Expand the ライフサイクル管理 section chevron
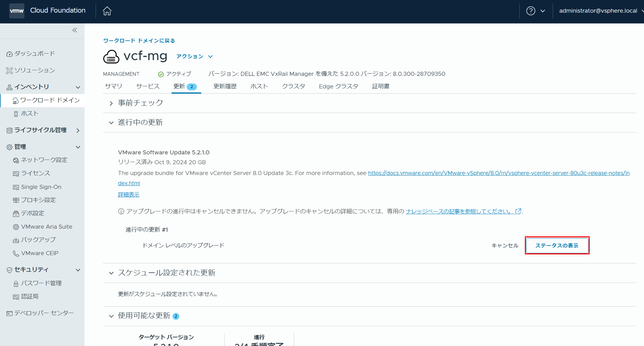The width and height of the screenshot is (644, 346). tap(78, 131)
